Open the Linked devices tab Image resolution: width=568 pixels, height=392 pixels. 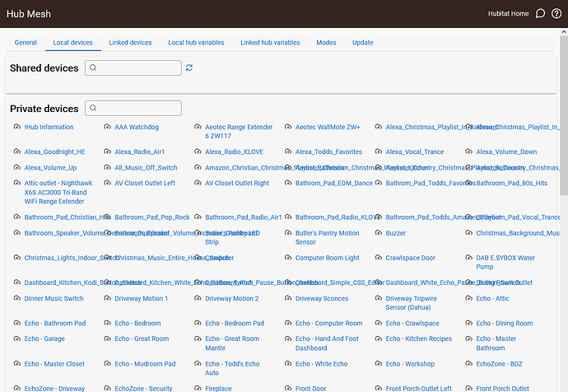130,42
